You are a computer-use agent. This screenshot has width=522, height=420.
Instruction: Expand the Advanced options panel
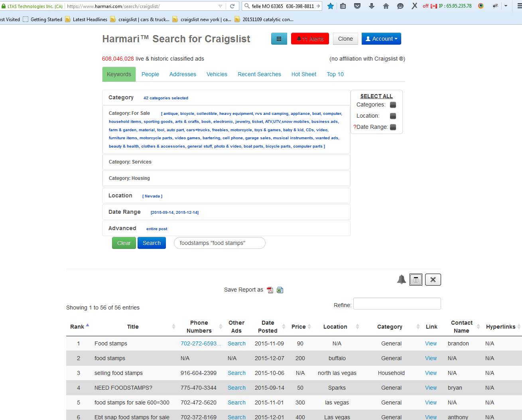[226, 229]
